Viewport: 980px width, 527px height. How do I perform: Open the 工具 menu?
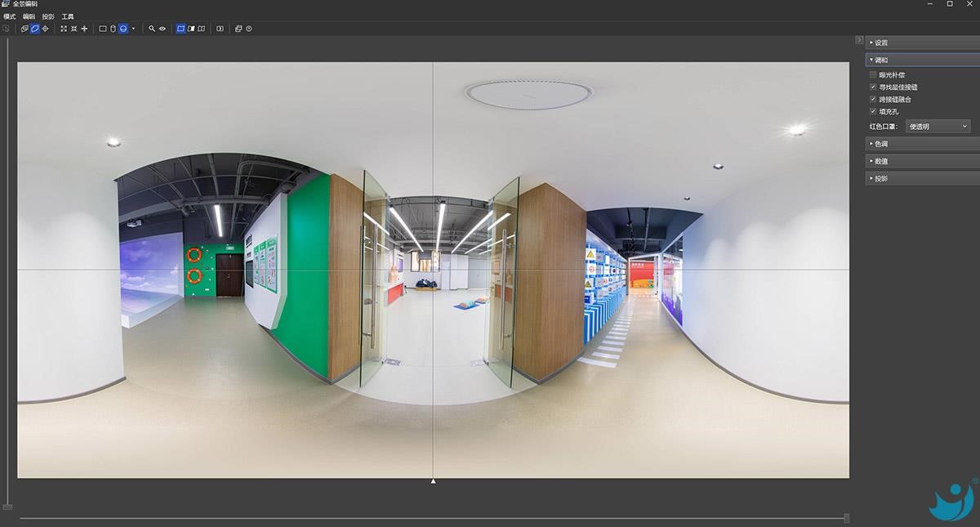pos(68,16)
